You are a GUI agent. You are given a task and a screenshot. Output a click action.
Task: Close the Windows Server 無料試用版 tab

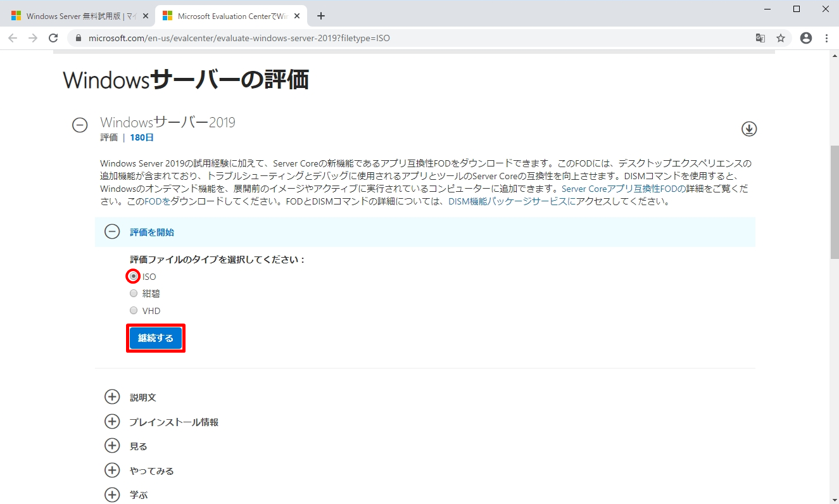[146, 16]
